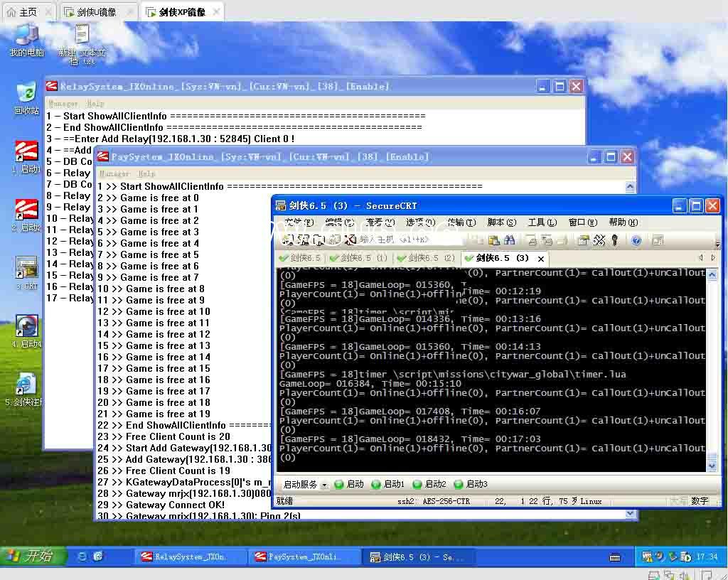728x580 pixels.
Task: Click the 启动3 button in button bar
Action: click(x=471, y=484)
